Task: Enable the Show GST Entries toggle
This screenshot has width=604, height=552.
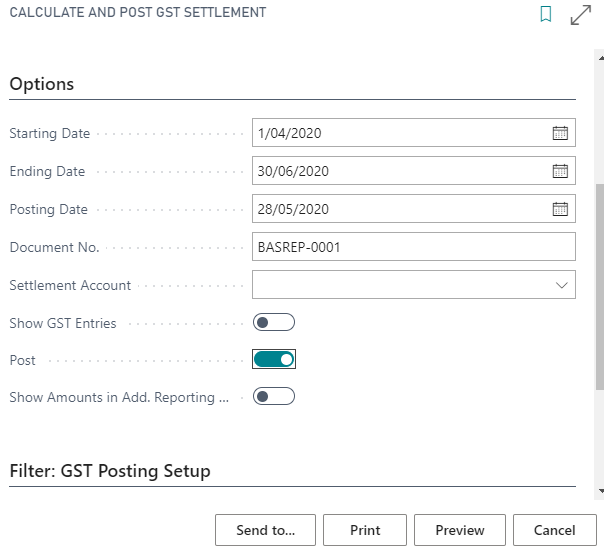Action: [x=274, y=322]
